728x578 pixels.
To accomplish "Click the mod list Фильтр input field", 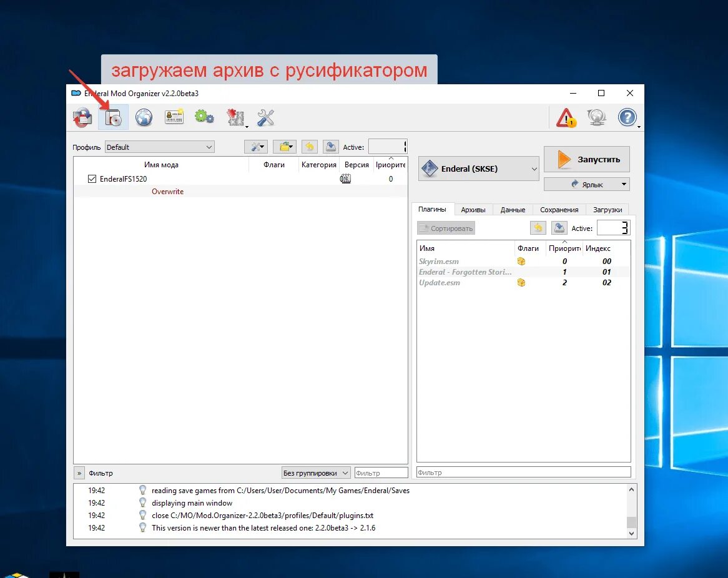I will [x=381, y=473].
